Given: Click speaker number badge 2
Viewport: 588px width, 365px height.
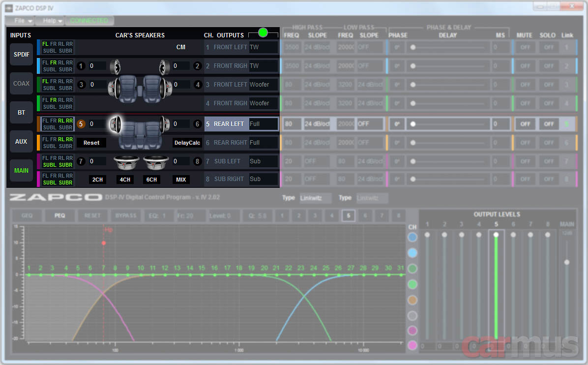Looking at the screenshot, I should pyautogui.click(x=197, y=66).
